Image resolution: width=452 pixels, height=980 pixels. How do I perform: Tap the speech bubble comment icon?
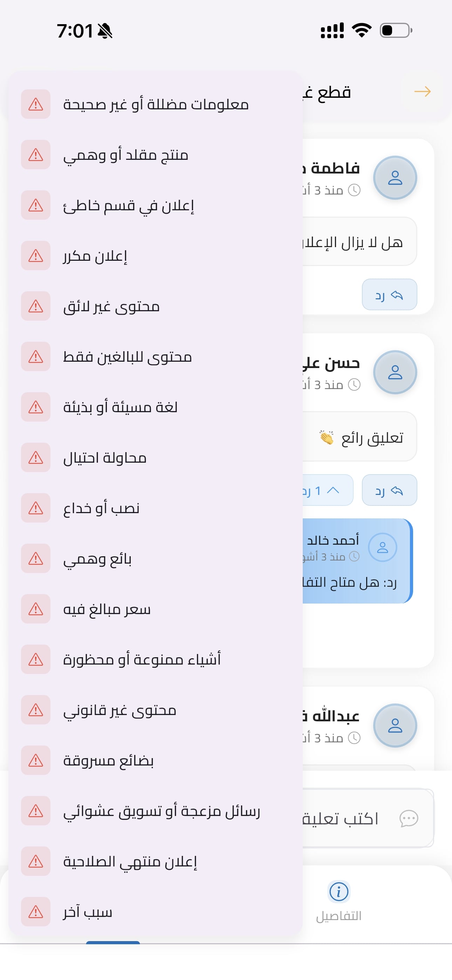409,818
